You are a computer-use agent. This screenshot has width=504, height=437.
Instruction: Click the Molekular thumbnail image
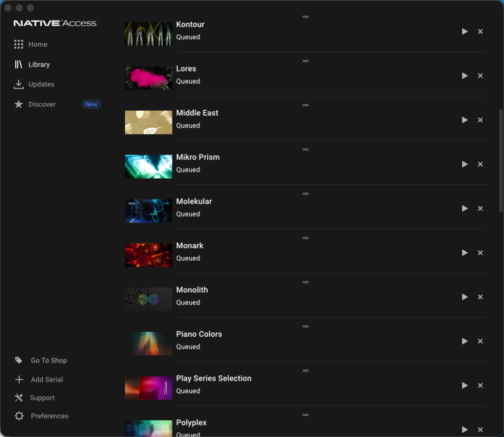pyautogui.click(x=149, y=211)
